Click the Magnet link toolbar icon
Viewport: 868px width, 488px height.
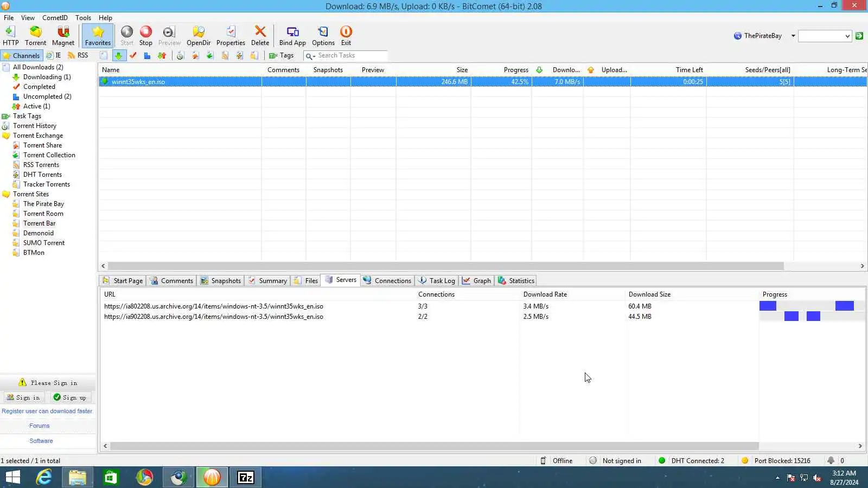pyautogui.click(x=63, y=36)
